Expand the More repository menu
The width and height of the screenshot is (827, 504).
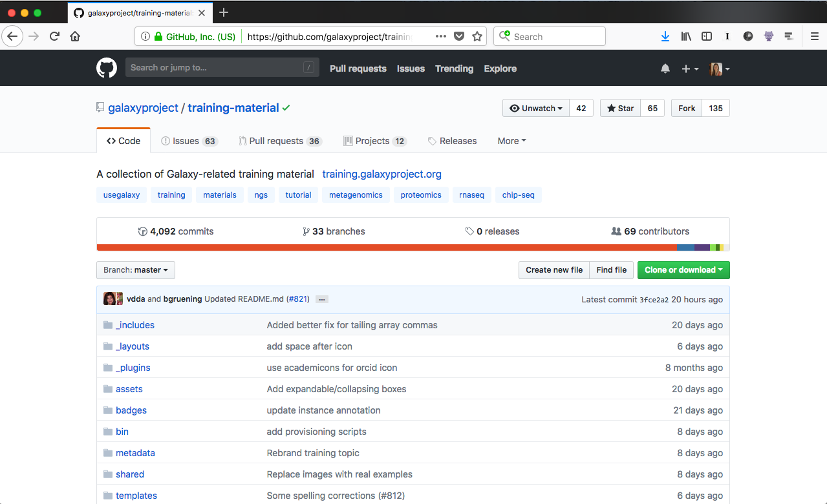[511, 141]
